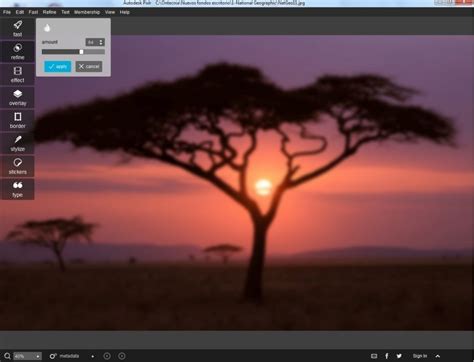Open the stickers panel
The width and height of the screenshot is (474, 362).
pos(17,166)
